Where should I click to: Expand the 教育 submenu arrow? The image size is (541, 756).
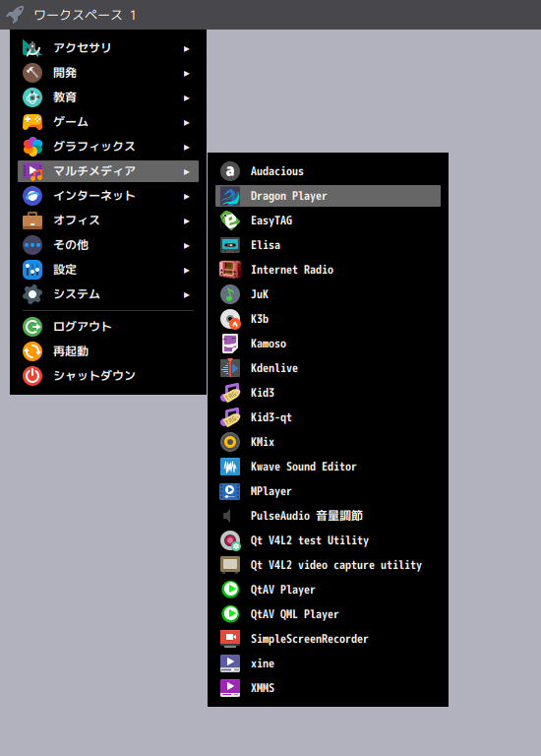(187, 97)
